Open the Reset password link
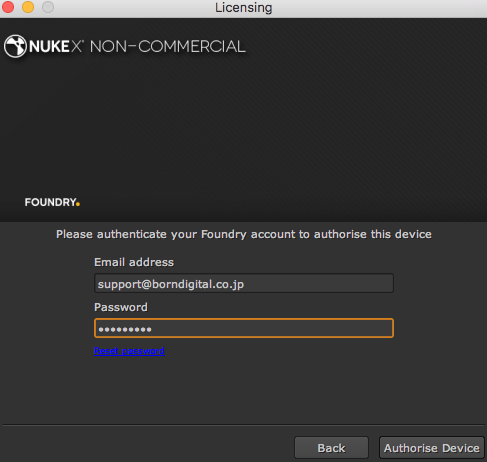487x462 pixels. (129, 351)
